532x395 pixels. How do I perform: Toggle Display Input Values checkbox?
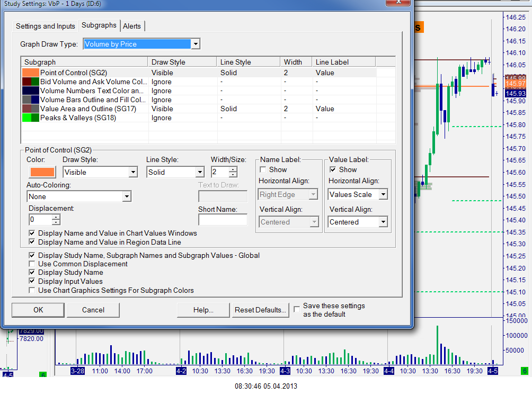coord(32,281)
